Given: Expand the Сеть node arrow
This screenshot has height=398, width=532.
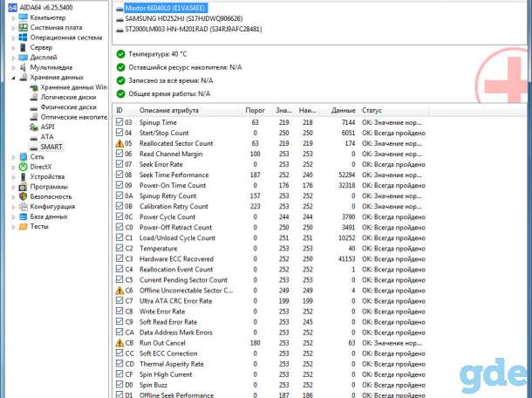Looking at the screenshot, I should click(14, 157).
